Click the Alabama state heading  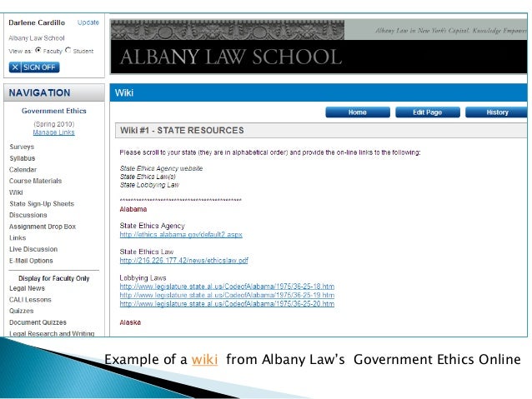(133, 209)
